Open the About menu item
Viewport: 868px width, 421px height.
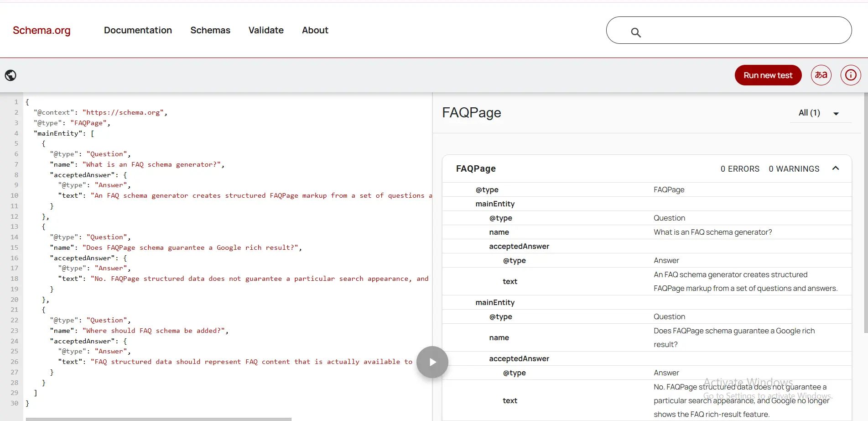click(315, 30)
